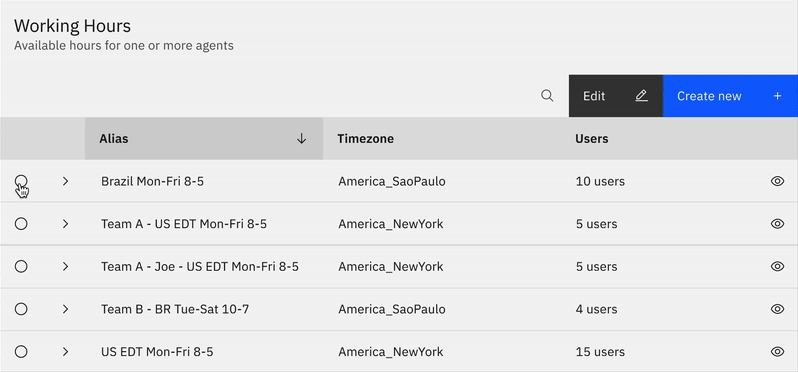This screenshot has width=798, height=372.
Task: Expand the Brazil Mon-Fri 8-5 row chevron
Action: click(65, 181)
